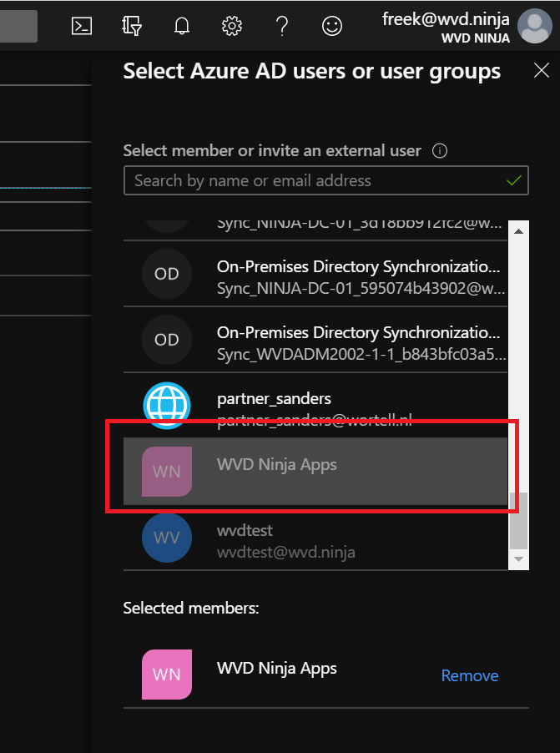Click the WV avatar of wvdtest
The image size is (560, 753).
167,538
